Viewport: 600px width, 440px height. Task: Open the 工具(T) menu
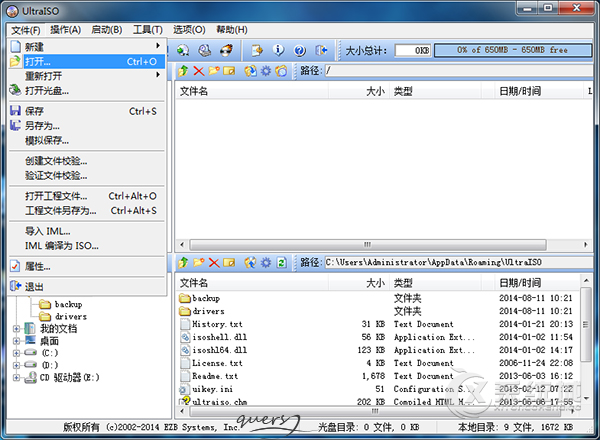point(148,30)
